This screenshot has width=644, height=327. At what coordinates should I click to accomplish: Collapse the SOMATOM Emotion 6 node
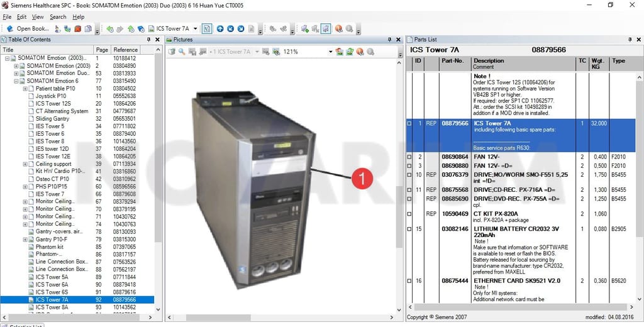coord(16,81)
